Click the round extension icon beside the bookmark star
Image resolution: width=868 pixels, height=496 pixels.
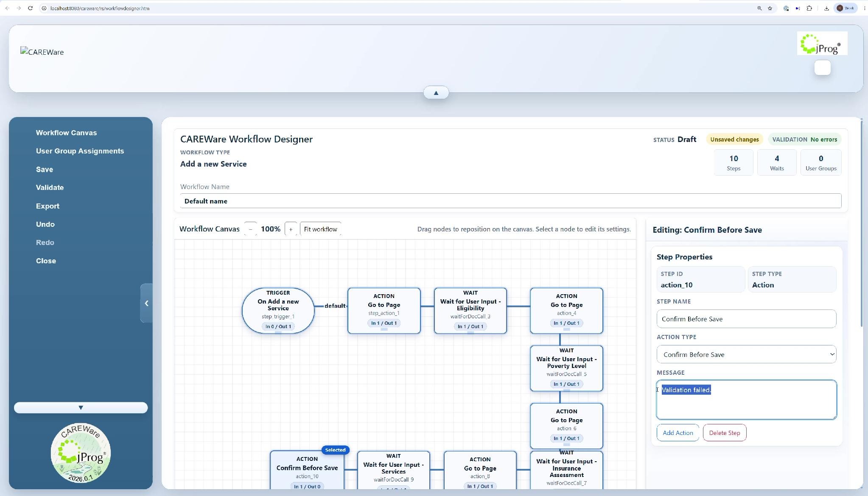pos(786,8)
